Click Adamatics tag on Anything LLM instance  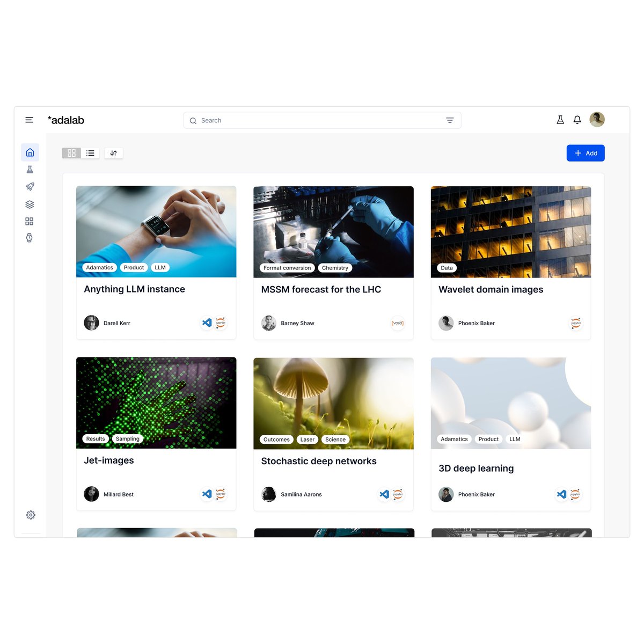[100, 267]
